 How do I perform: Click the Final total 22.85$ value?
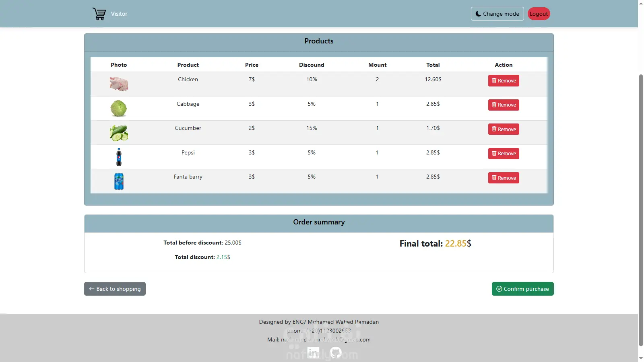pyautogui.click(x=458, y=243)
